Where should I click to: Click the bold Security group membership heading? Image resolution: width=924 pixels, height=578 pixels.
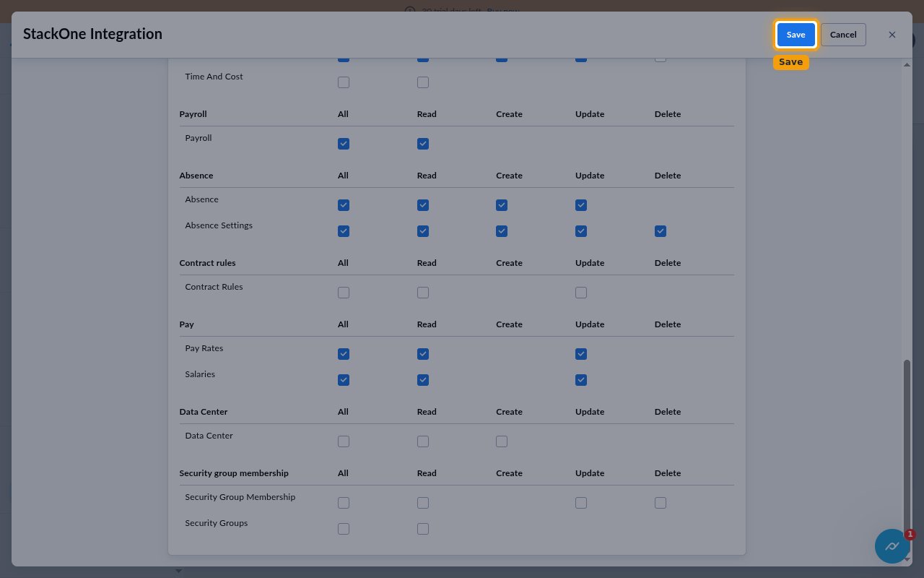(x=234, y=473)
